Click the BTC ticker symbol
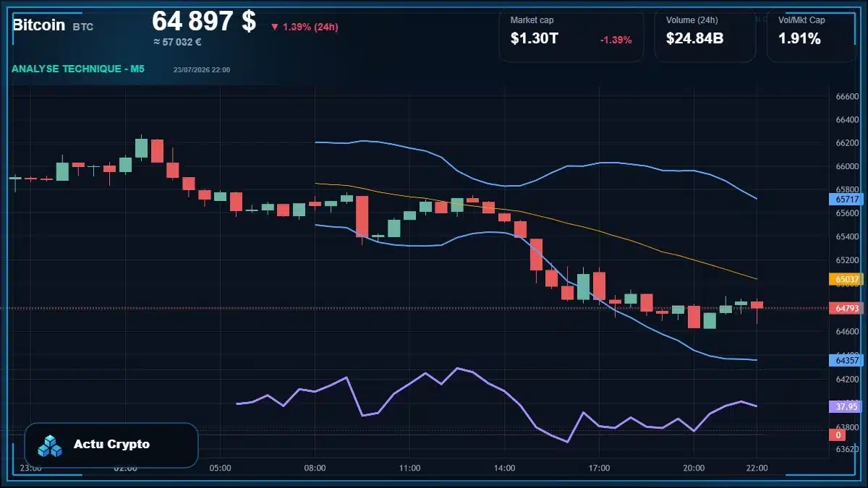This screenshot has width=868, height=488. [82, 27]
